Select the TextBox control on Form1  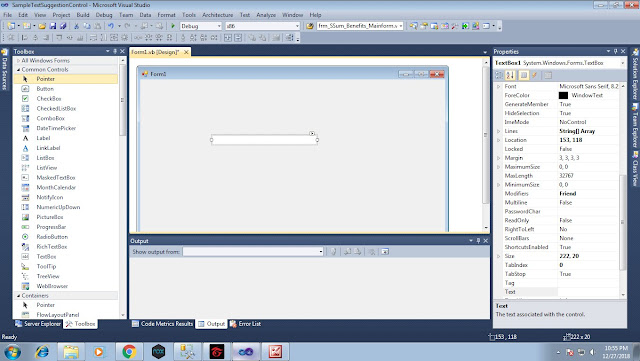(x=264, y=140)
